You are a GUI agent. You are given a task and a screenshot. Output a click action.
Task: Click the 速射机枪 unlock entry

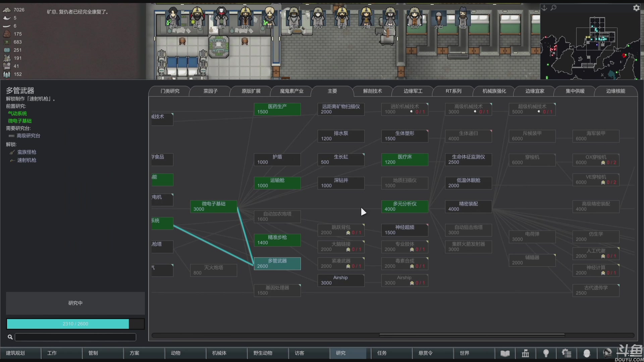pos(26,160)
